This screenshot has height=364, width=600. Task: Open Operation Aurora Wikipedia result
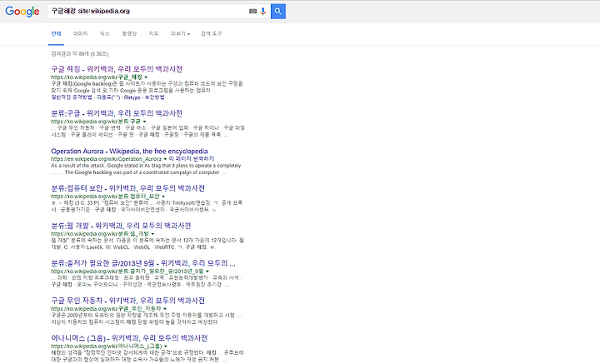[x=129, y=151]
